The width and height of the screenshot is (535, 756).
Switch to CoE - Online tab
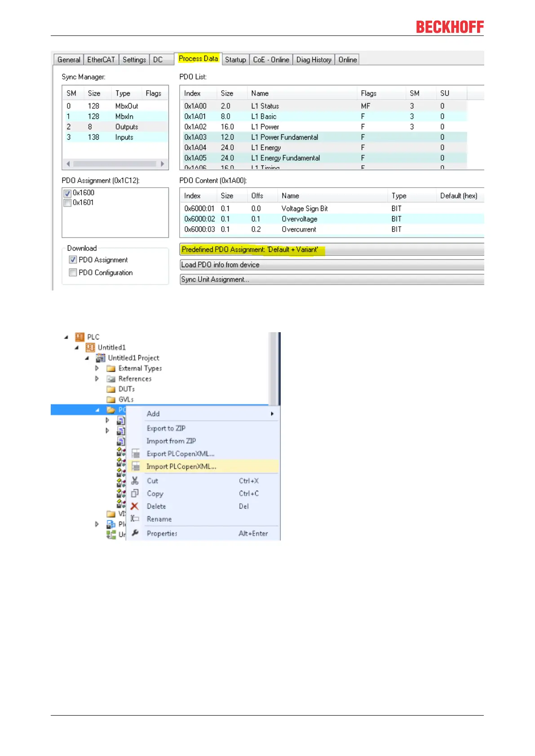(271, 60)
